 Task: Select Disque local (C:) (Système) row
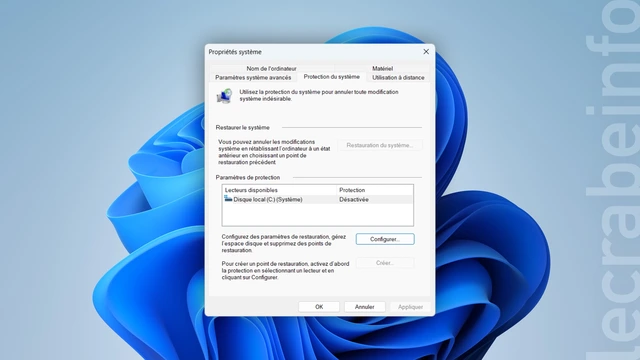(x=318, y=200)
